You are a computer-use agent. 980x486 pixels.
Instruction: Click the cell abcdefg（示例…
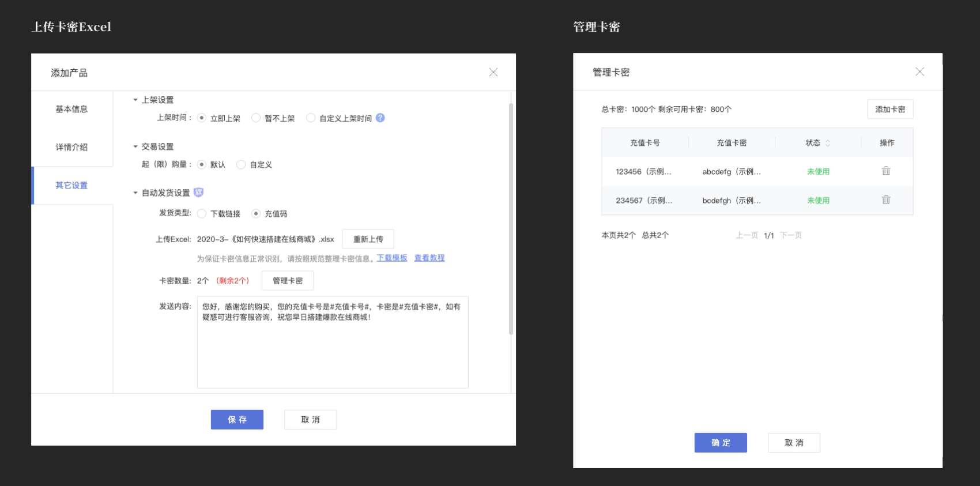point(732,172)
